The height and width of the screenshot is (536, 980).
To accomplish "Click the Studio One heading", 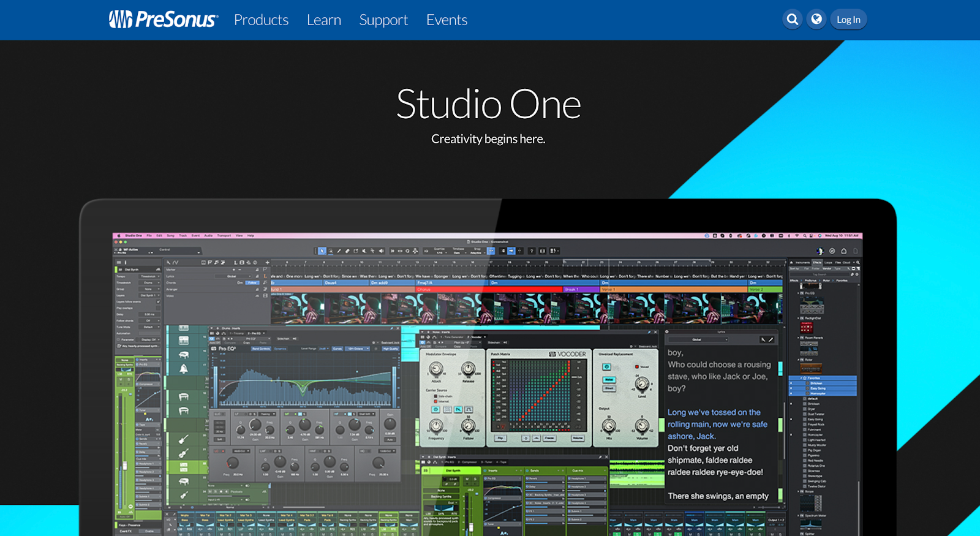I will [x=488, y=104].
